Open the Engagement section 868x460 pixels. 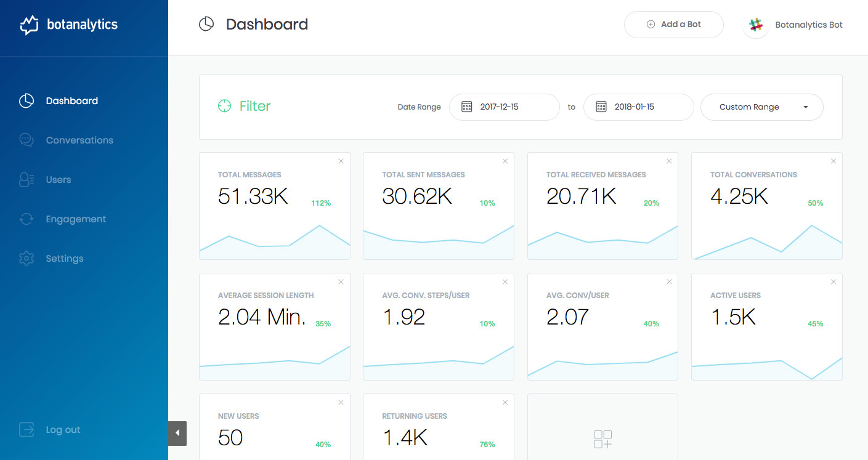coord(76,219)
